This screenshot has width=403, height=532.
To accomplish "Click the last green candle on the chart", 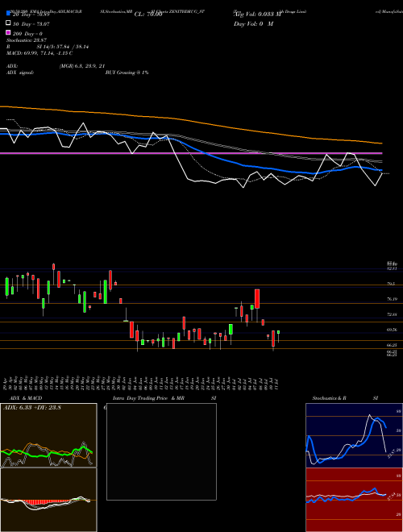I will [x=278, y=332].
